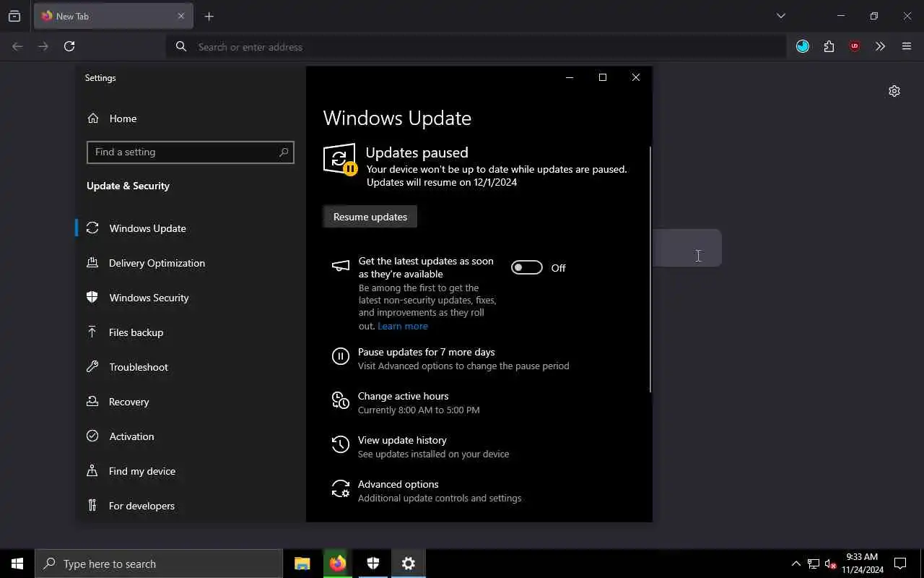Click the Search or enter address bar
The width and height of the screenshot is (924, 578).
(476, 46)
